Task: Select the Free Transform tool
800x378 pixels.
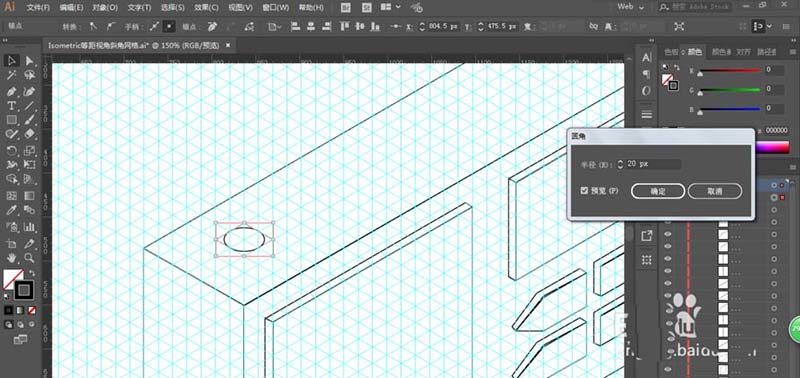Action: coord(30,165)
